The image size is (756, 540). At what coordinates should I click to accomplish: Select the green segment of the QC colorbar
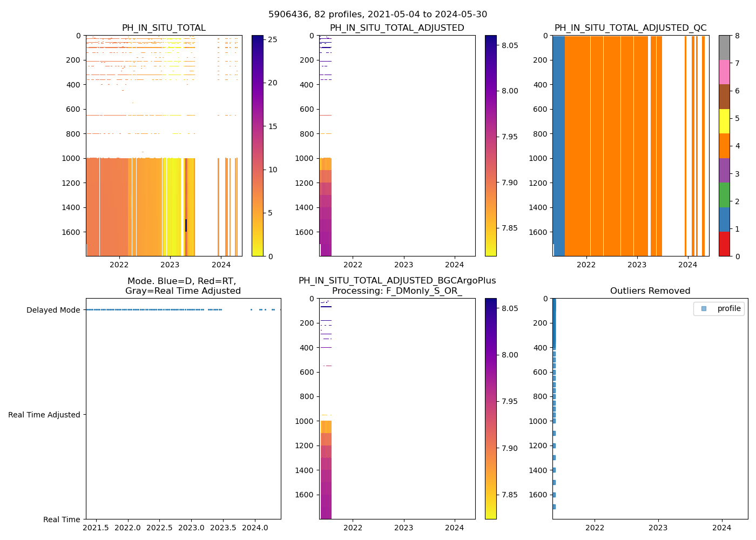[724, 195]
